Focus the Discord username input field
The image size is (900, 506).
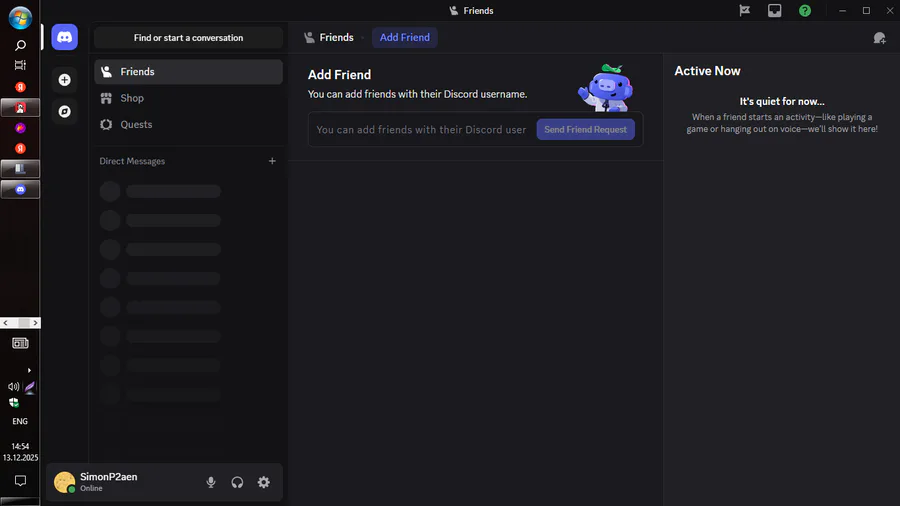point(421,130)
